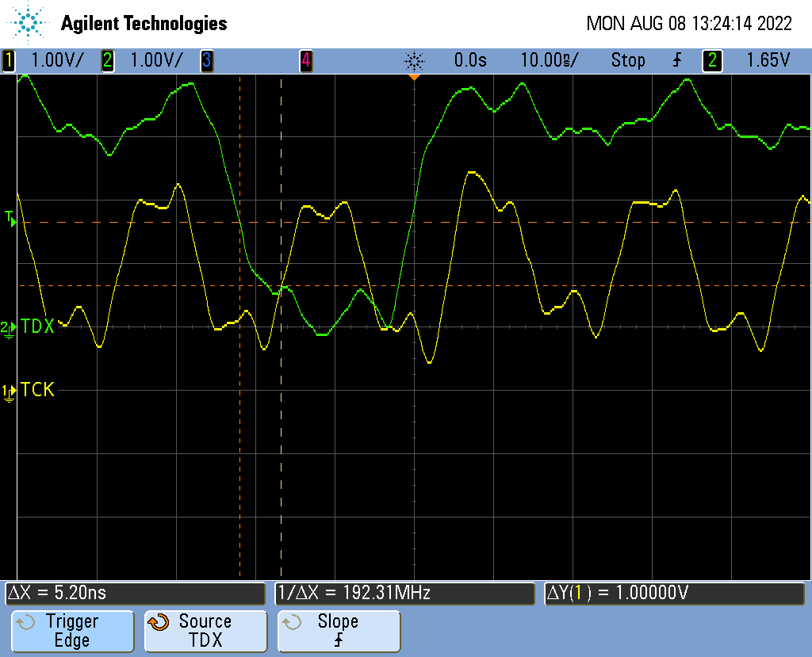The image size is (812, 657).
Task: Open the Slope softkey selector
Action: click(339, 631)
